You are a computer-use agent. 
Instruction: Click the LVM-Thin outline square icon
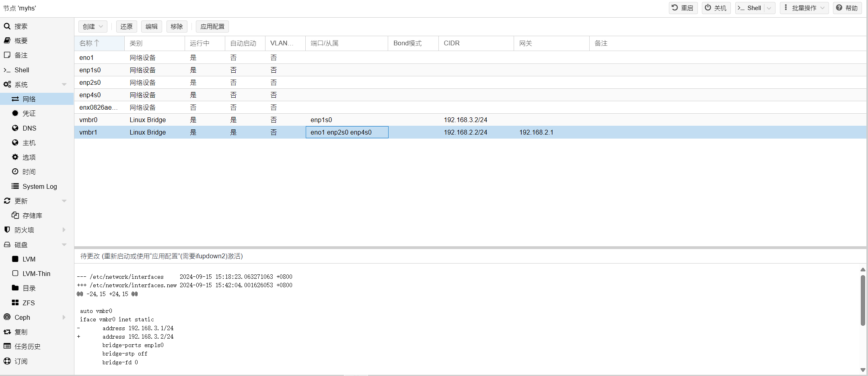click(15, 274)
